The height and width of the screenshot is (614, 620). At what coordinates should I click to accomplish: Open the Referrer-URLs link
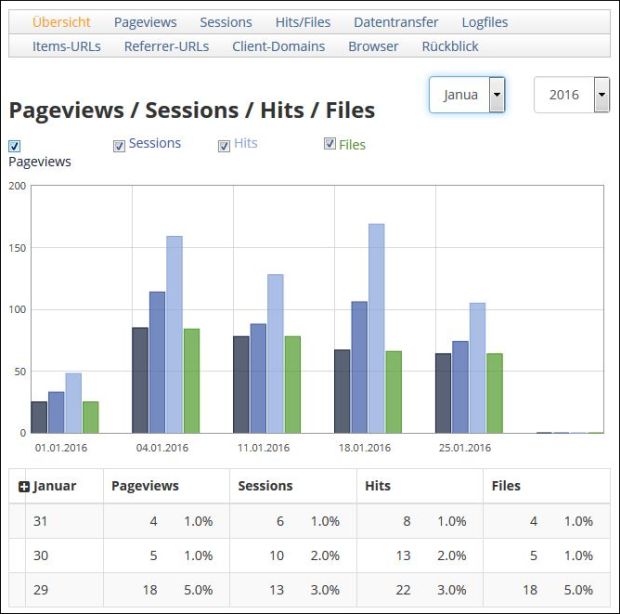coord(166,46)
